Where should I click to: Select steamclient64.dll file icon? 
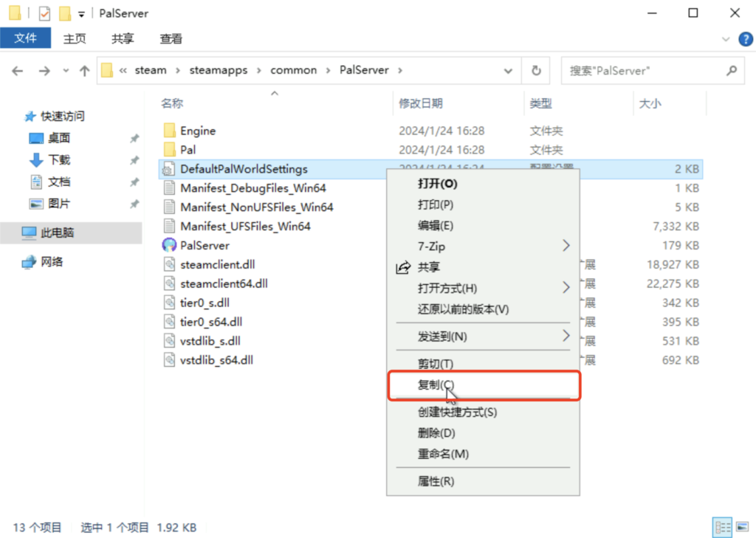(169, 283)
